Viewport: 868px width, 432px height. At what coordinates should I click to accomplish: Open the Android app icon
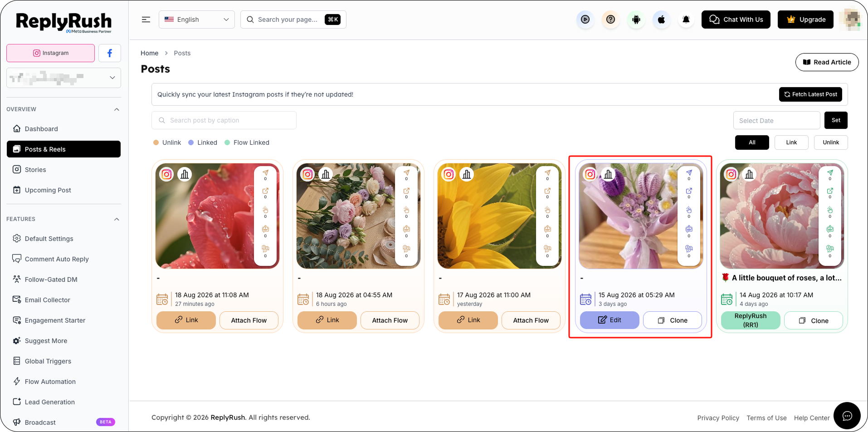point(636,20)
